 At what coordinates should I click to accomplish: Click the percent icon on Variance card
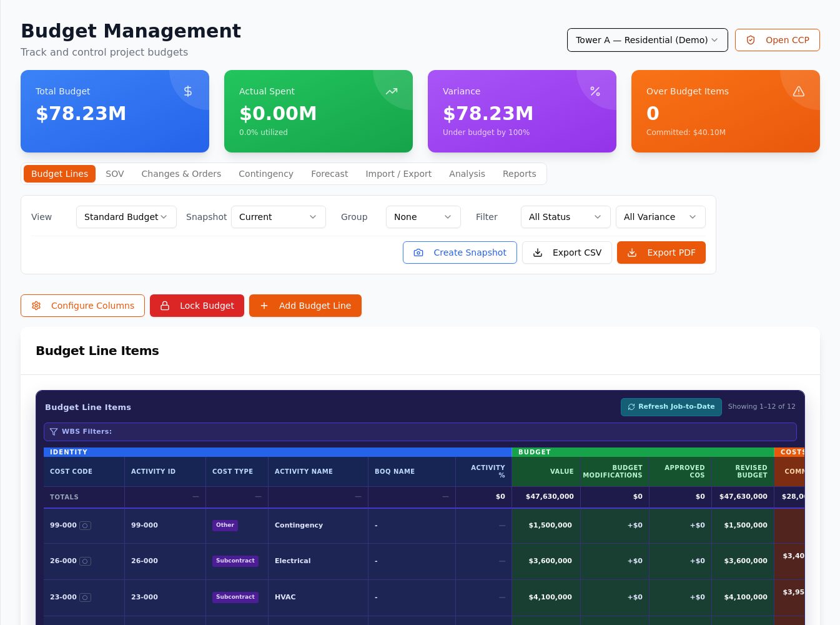(x=595, y=91)
